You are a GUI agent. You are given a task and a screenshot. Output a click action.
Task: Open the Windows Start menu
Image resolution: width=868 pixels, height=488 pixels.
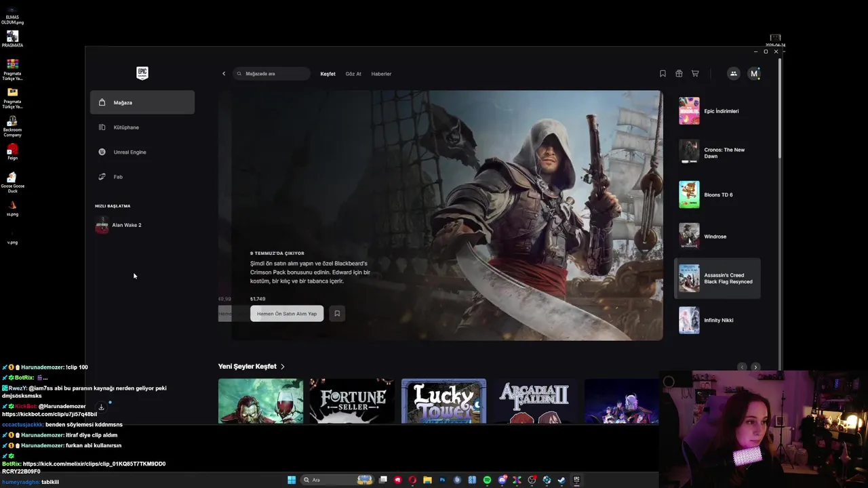tap(292, 480)
